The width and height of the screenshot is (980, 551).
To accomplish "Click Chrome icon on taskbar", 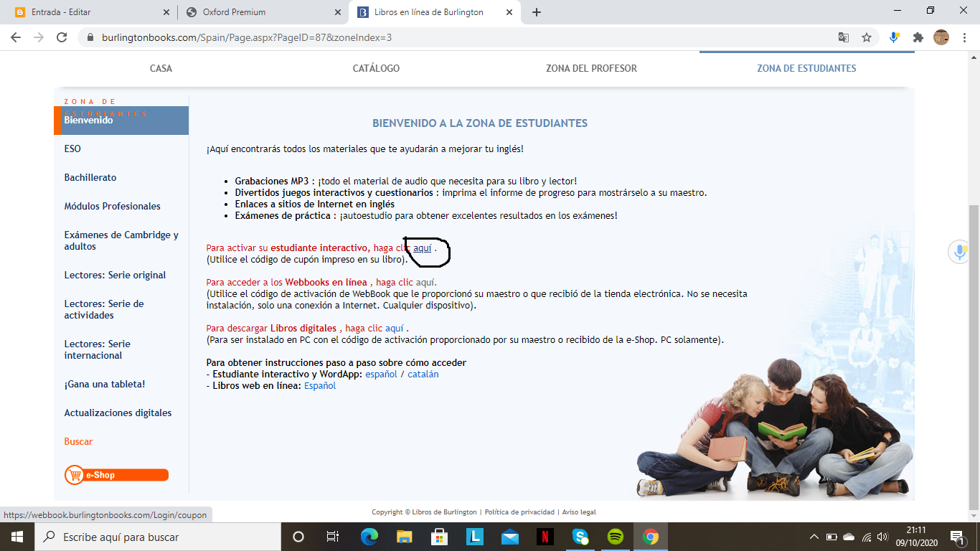I will (651, 537).
